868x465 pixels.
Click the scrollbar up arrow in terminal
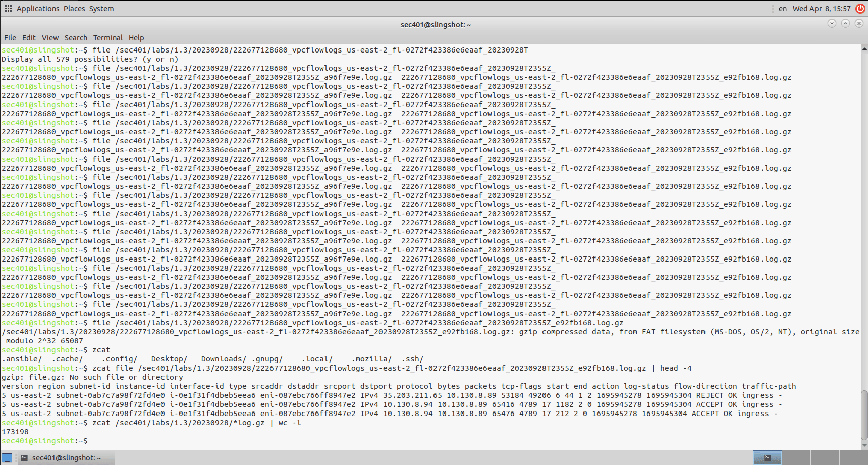coord(864,49)
